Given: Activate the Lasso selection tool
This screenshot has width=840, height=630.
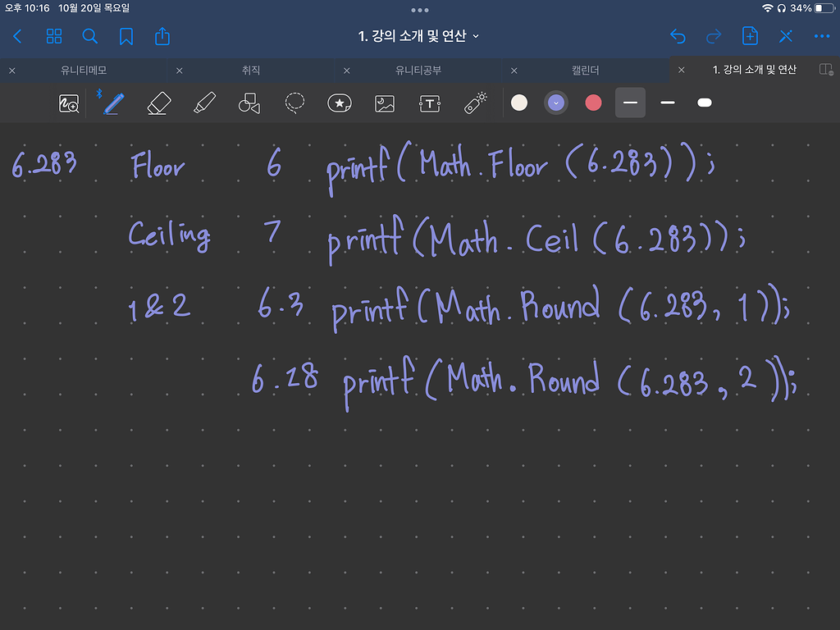Looking at the screenshot, I should click(294, 103).
